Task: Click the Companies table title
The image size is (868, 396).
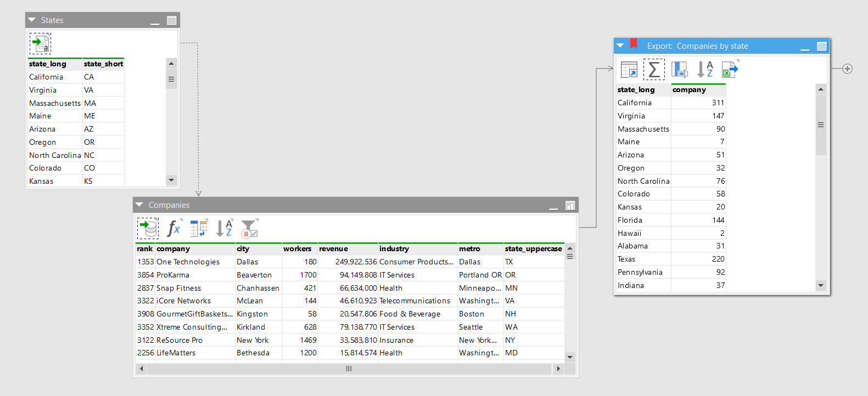Action: pos(169,205)
